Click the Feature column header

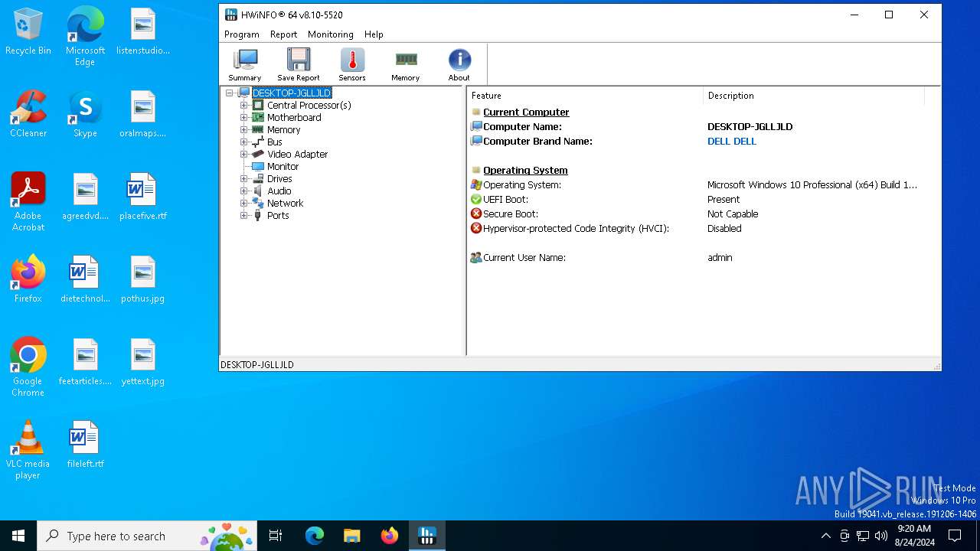(x=585, y=96)
